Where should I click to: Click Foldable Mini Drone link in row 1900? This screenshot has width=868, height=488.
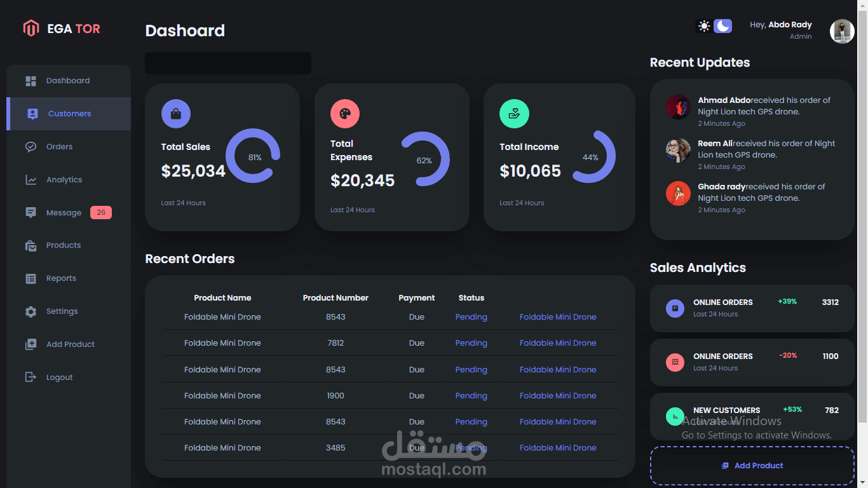(x=558, y=396)
